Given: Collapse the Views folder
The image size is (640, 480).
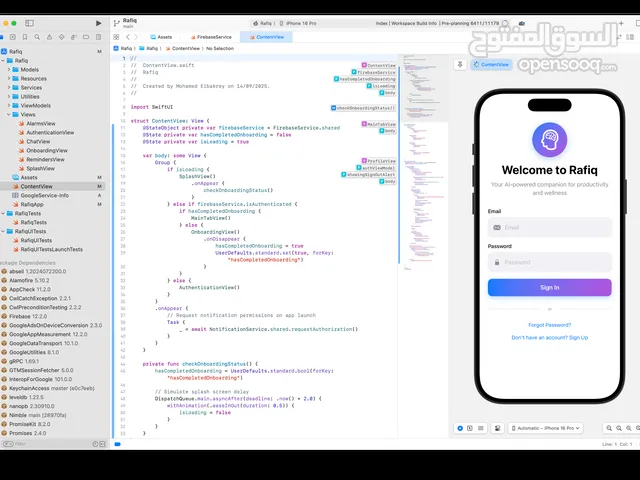Looking at the screenshot, I should [x=9, y=114].
